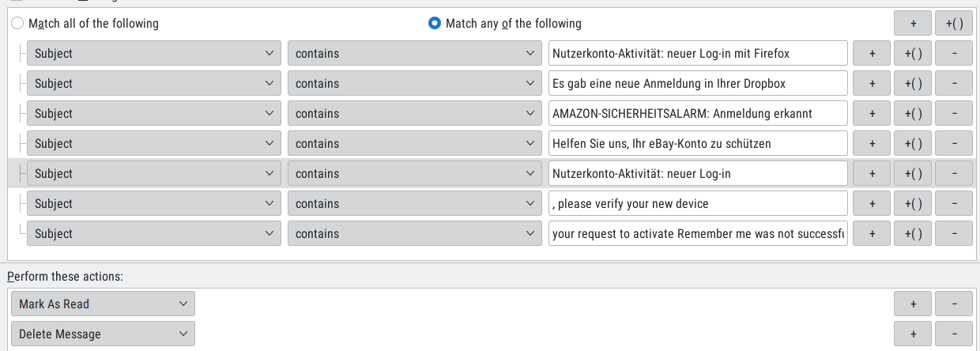Open the 'Delete Message' action dropdown
980x351 pixels.
click(x=103, y=334)
